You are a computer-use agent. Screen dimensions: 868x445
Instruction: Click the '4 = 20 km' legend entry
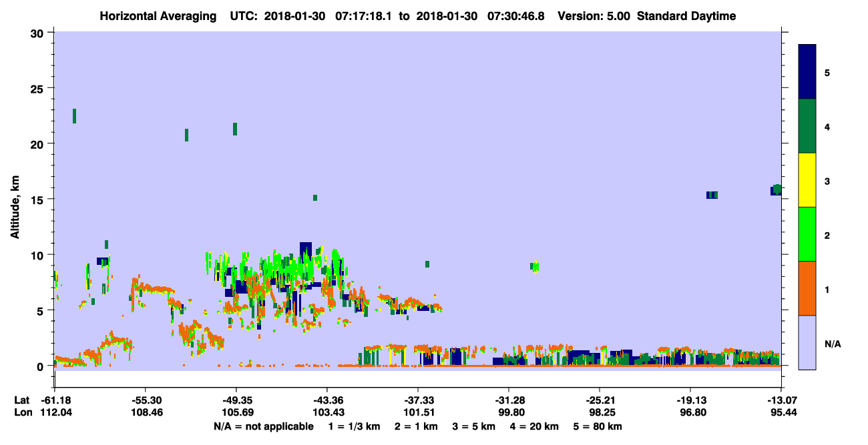[535, 426]
